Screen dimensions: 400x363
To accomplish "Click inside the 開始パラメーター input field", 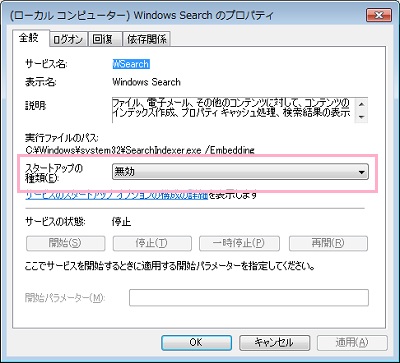I will tap(249, 298).
